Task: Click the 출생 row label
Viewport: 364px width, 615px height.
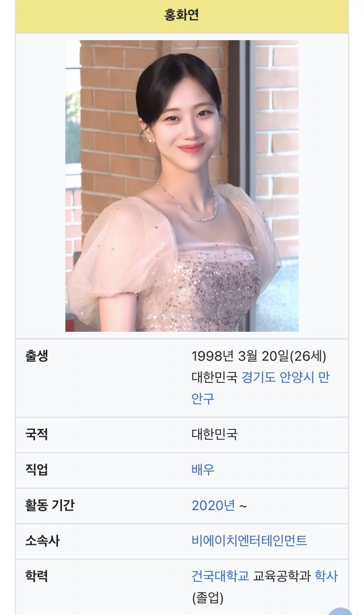Action: pos(37,356)
